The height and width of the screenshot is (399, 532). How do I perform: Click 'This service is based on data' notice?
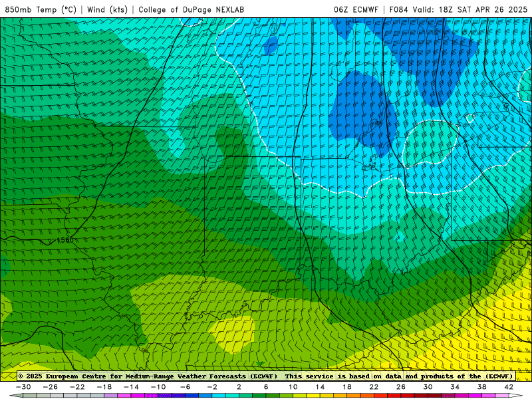[344, 376]
